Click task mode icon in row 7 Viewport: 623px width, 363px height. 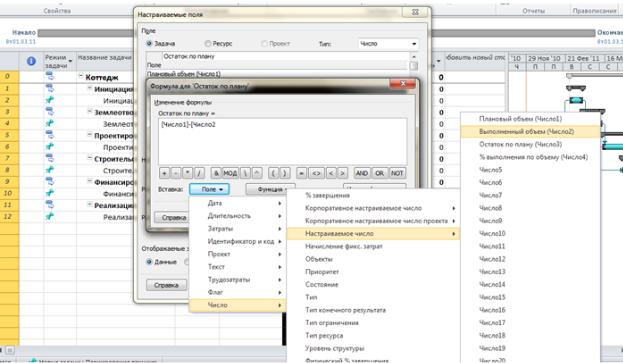pyautogui.click(x=50, y=158)
